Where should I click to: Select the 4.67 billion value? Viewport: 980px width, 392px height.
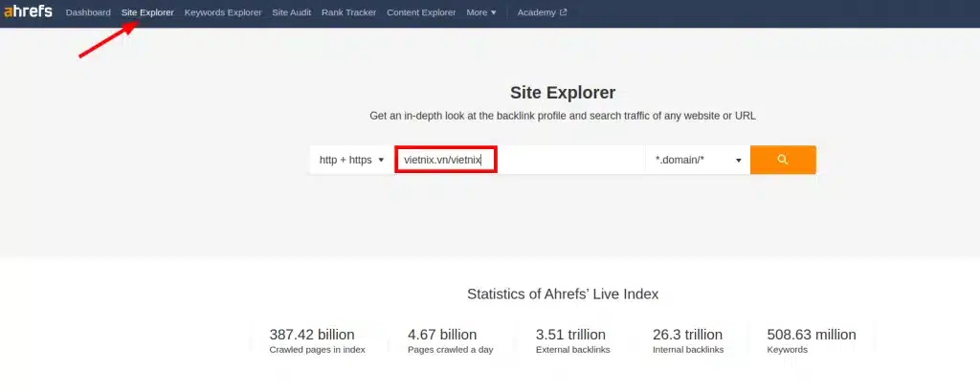tap(442, 335)
